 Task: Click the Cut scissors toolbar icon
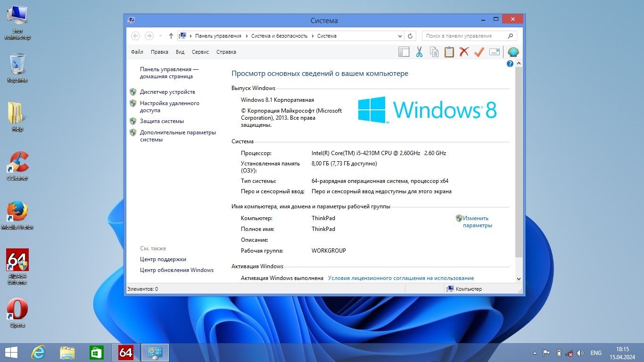[x=419, y=52]
